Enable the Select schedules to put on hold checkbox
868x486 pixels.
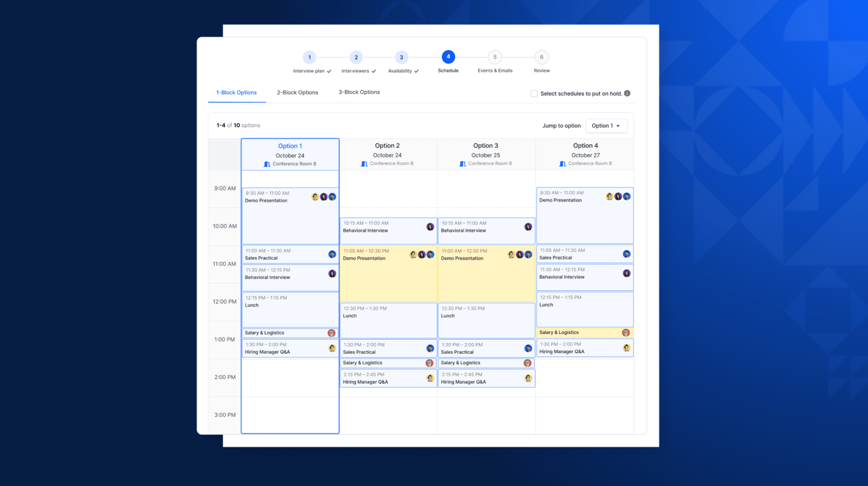pos(534,93)
